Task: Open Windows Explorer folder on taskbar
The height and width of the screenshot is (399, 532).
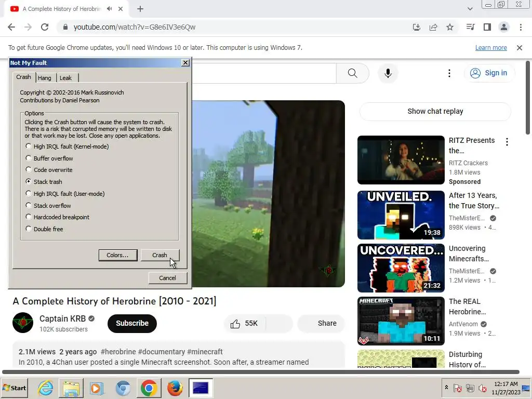Action: [x=71, y=388]
